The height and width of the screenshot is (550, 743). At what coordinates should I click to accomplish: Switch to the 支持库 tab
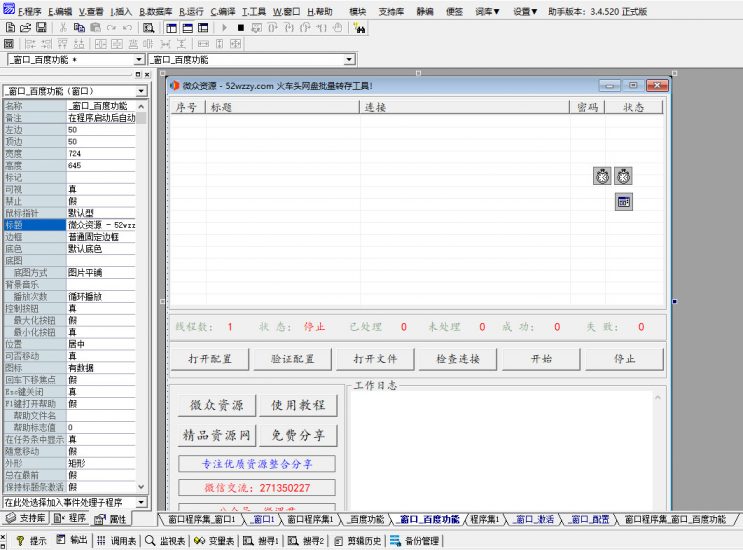tap(26, 518)
